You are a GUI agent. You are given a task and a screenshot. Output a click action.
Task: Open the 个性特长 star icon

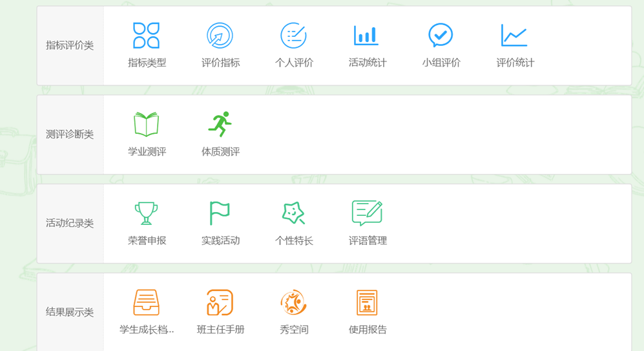point(293,213)
